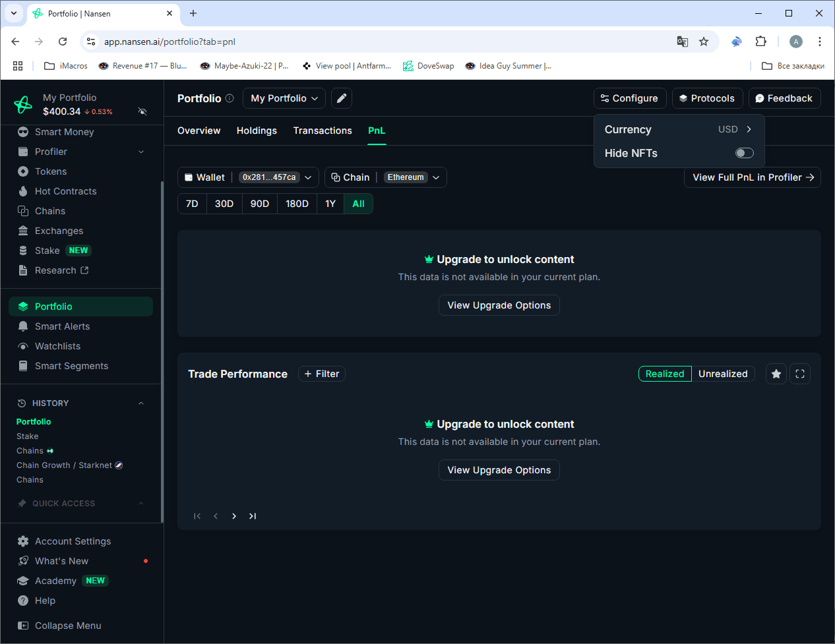Click View Upgrade Options in top panel
This screenshot has height=644, width=835.
[499, 305]
